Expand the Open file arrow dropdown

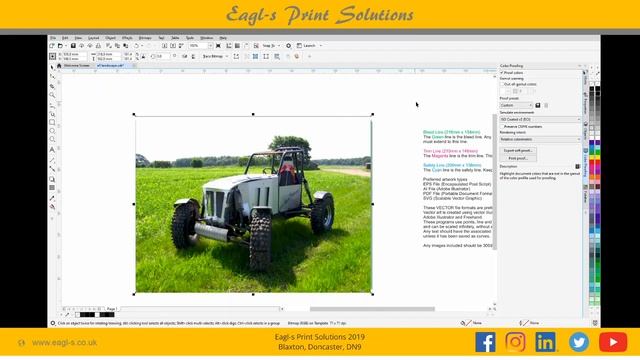(x=66, y=46)
